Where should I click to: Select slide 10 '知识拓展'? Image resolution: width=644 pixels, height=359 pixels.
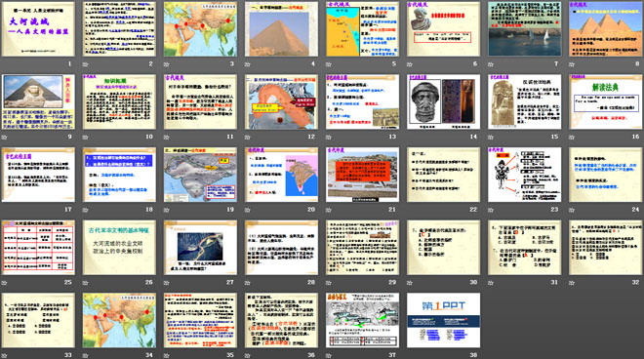pos(119,101)
